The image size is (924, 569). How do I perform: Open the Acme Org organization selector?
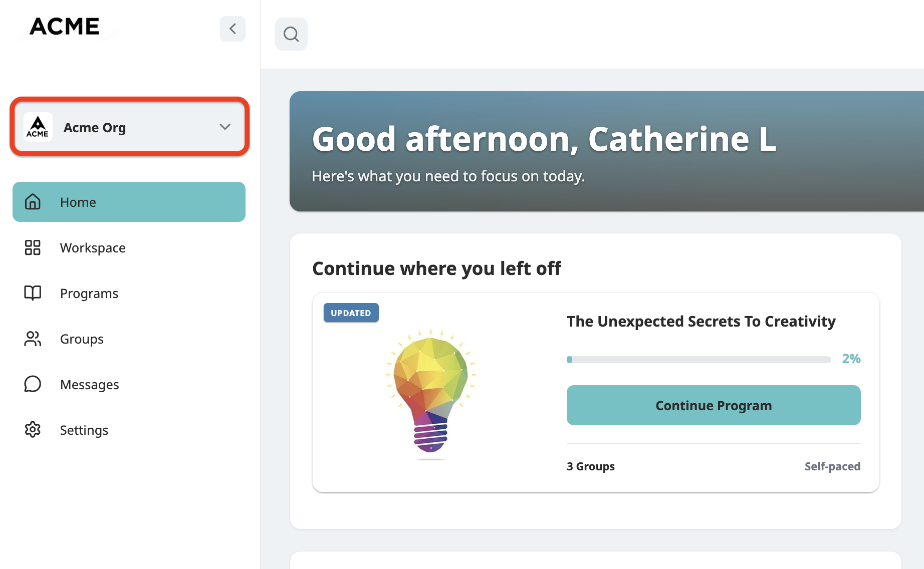coord(129,127)
